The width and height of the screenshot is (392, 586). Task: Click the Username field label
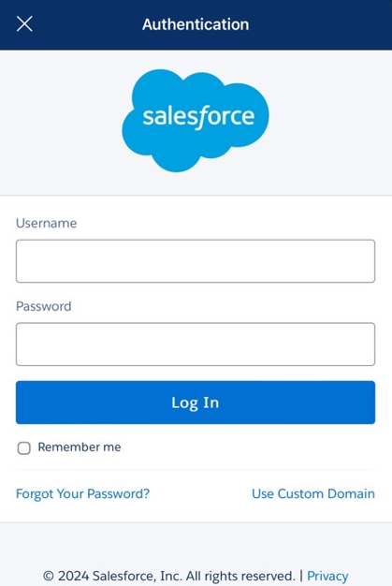(46, 223)
